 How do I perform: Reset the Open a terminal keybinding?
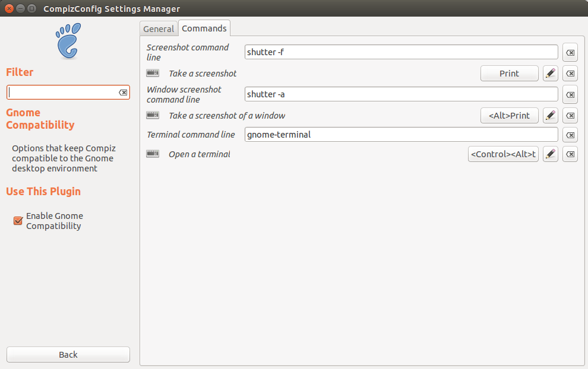tap(570, 154)
